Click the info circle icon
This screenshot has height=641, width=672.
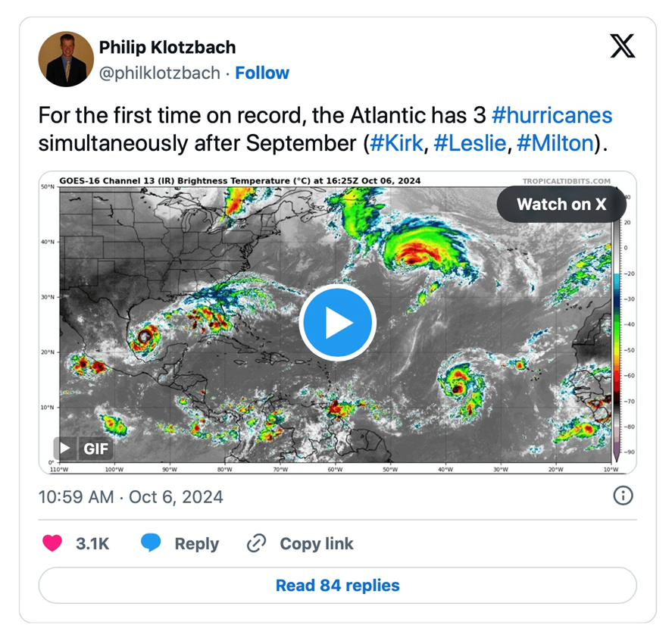[x=623, y=496]
